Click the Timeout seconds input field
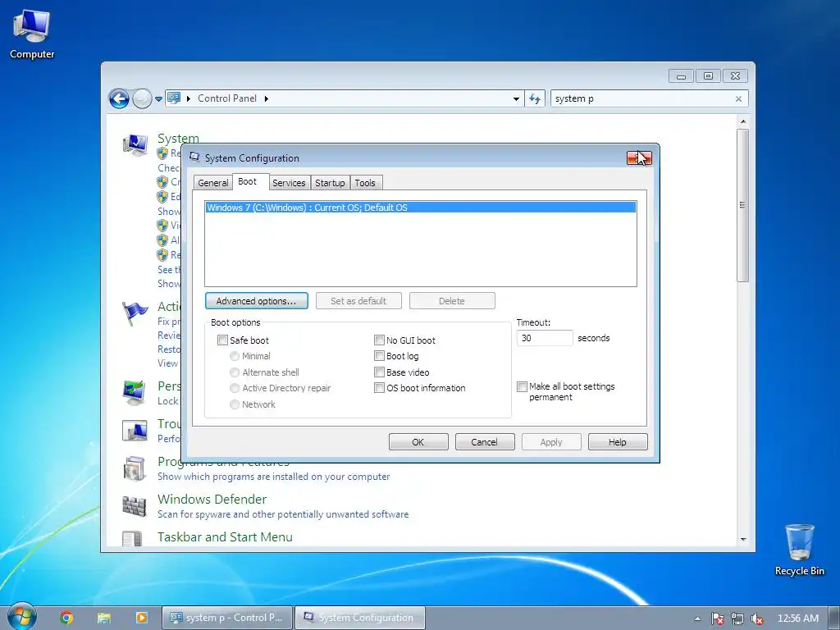Screen dimensions: 840x630 pyautogui.click(x=545, y=338)
